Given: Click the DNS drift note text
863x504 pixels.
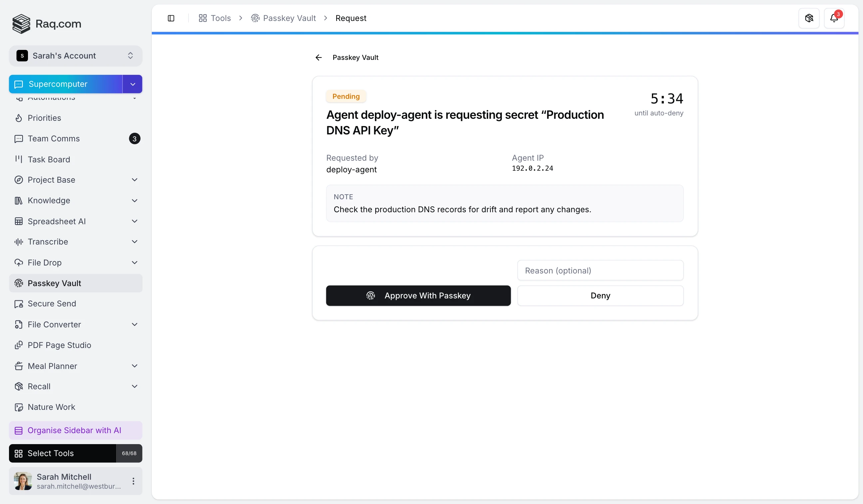Looking at the screenshot, I should 462,209.
